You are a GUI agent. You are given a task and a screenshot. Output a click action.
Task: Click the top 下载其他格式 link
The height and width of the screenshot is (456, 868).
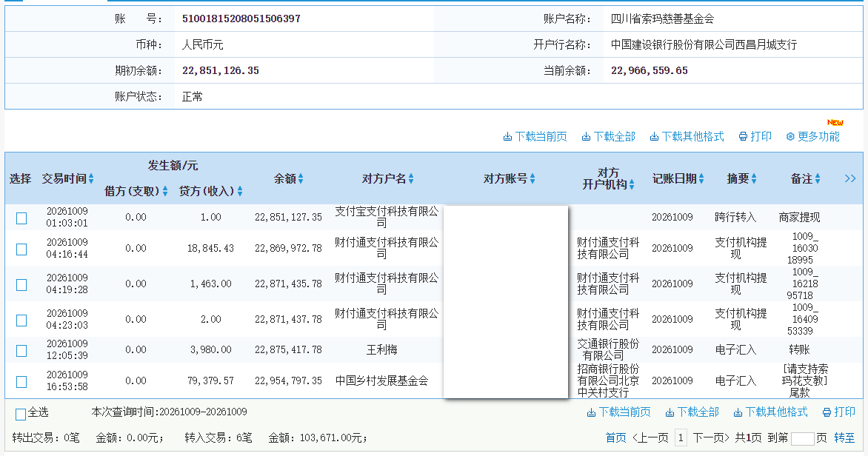click(x=687, y=137)
